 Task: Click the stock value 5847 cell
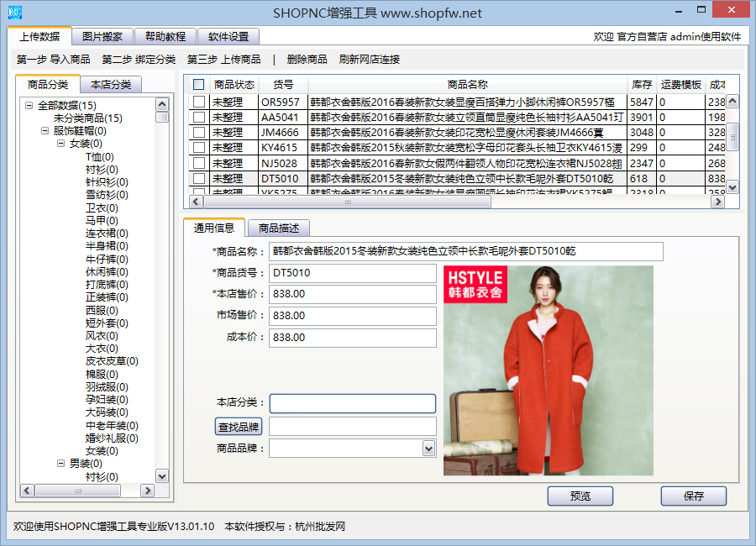(x=643, y=102)
